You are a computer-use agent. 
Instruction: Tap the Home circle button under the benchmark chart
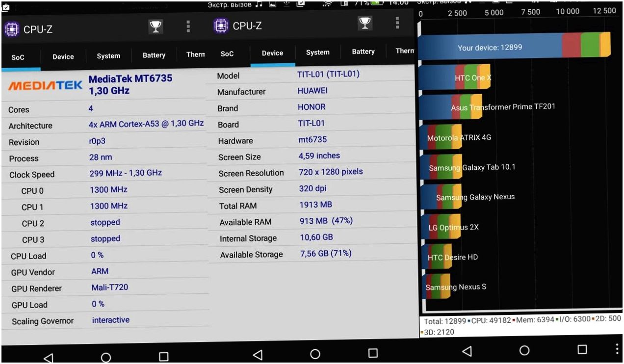[524, 350]
